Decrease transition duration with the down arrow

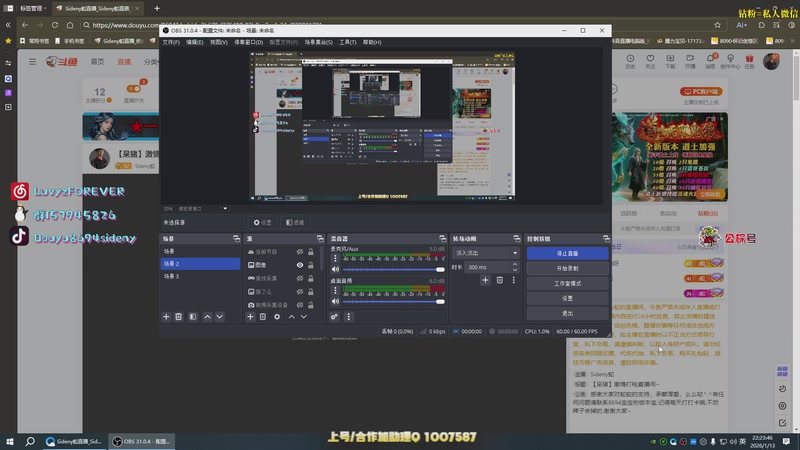514,270
